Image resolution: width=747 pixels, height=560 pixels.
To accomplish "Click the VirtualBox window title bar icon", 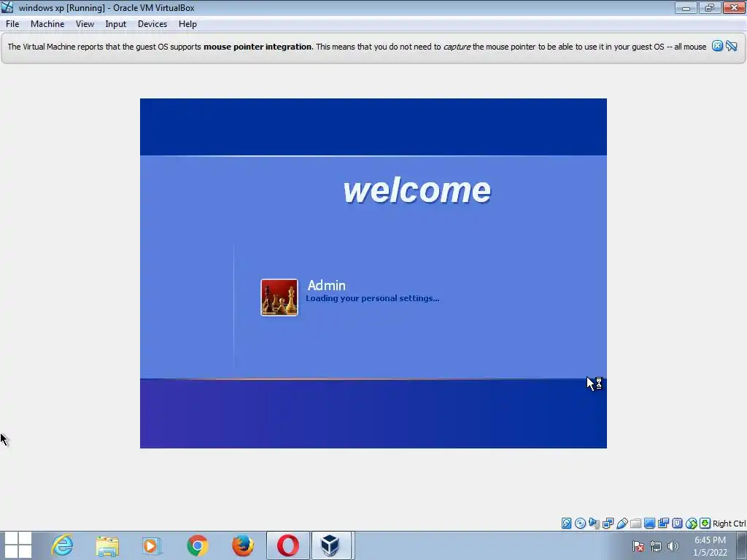I will [x=7, y=7].
